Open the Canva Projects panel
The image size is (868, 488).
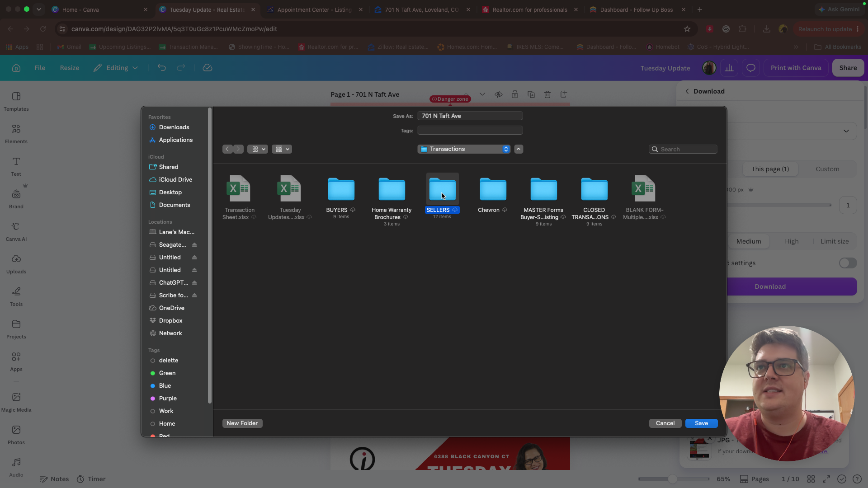coord(16,329)
